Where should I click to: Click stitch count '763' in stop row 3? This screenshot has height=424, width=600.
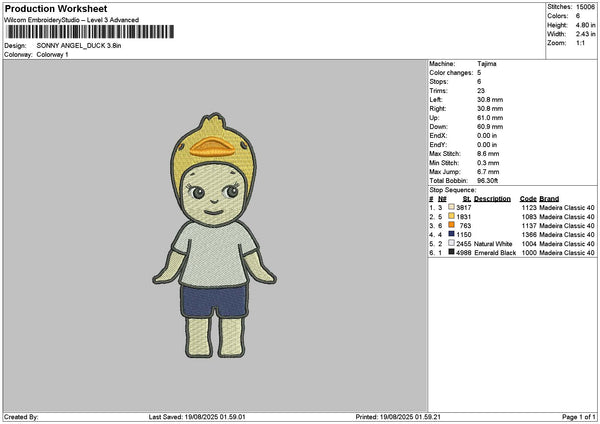pyautogui.click(x=466, y=226)
